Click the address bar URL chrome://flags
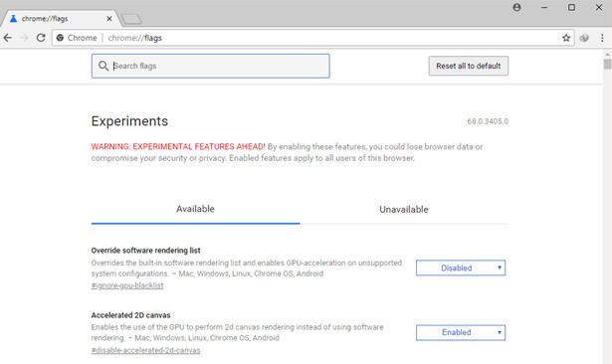612x364 pixels. tap(134, 38)
